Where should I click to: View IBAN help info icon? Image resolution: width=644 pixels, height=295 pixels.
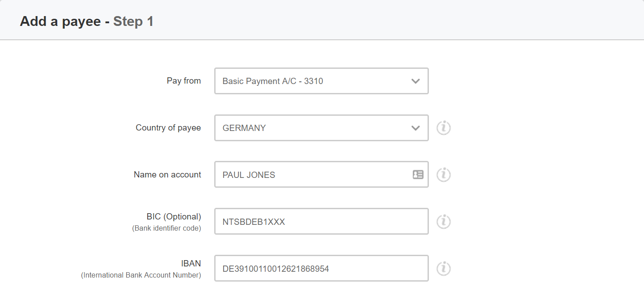click(443, 269)
